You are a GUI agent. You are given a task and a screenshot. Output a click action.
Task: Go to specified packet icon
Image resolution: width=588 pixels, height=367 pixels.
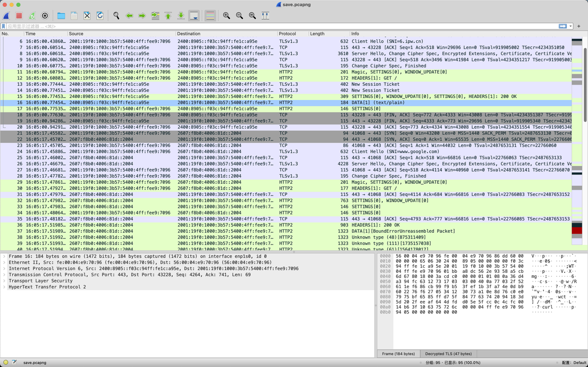(155, 16)
